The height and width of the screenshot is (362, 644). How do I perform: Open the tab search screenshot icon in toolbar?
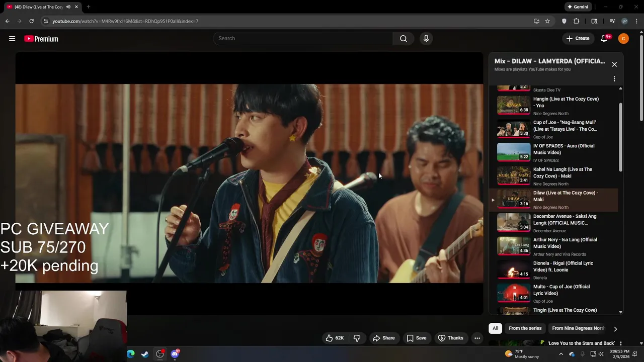[x=594, y=21]
